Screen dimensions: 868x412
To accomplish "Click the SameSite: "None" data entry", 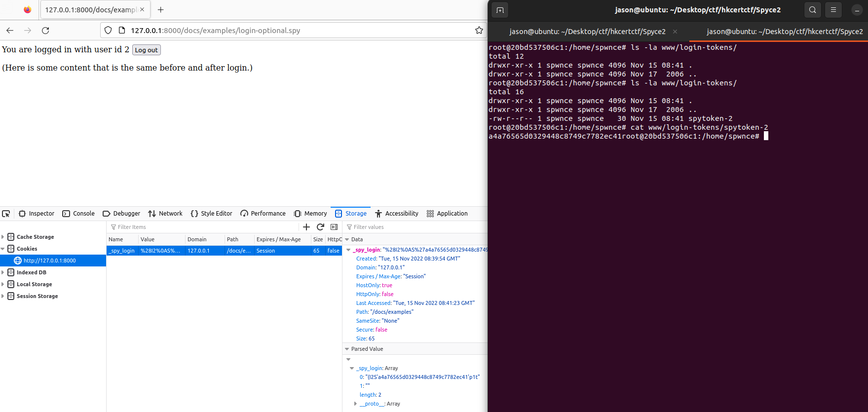I will pos(378,321).
